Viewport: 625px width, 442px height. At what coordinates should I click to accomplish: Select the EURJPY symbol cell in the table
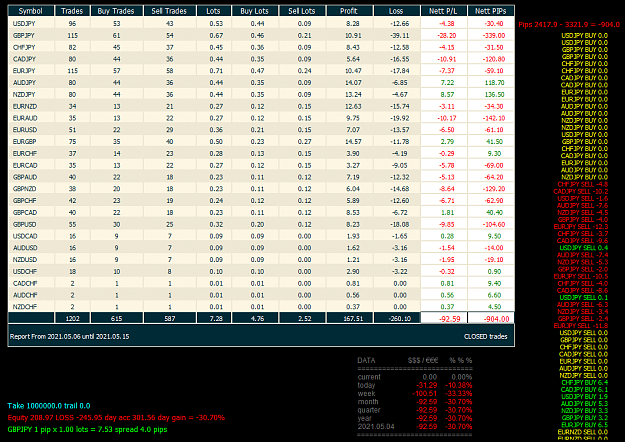(x=31, y=71)
